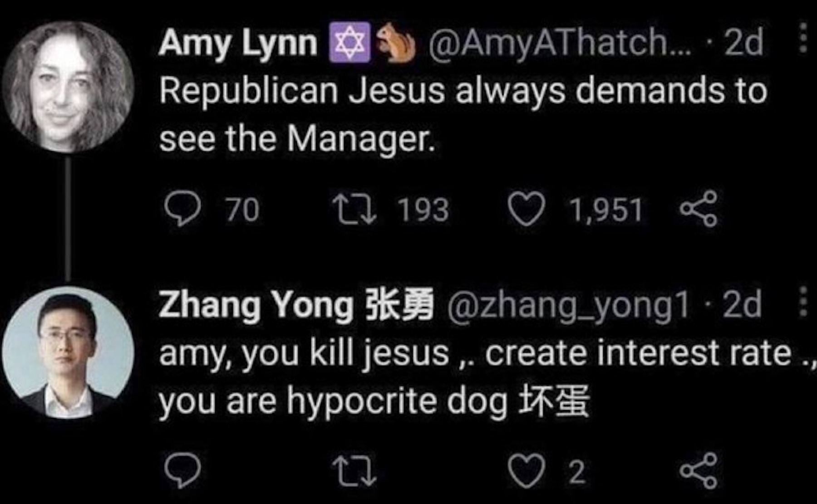Open the @zhang_yong1 handle link
This screenshot has width=817, height=504.
568,304
